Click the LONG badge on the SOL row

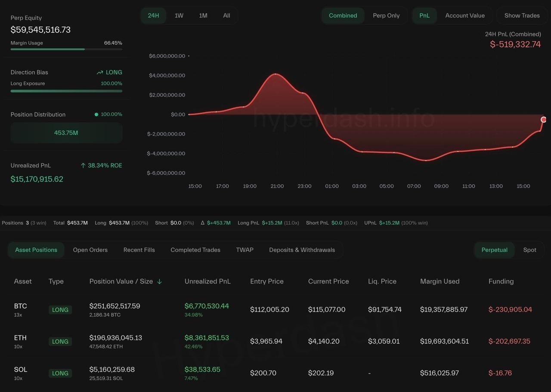coord(60,373)
